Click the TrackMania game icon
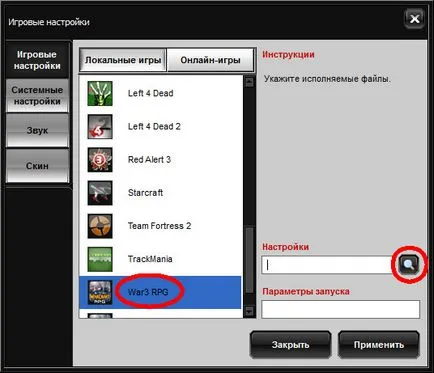434x373 pixels. [x=100, y=259]
